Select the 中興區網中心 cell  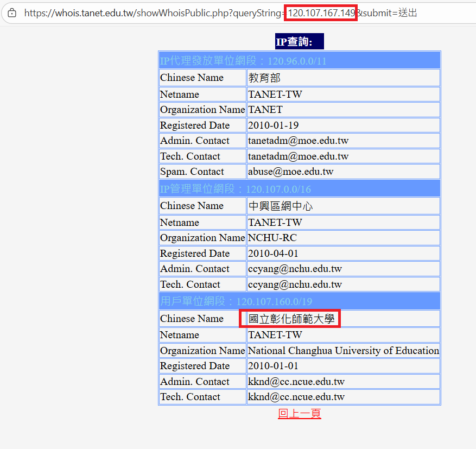(x=344, y=206)
